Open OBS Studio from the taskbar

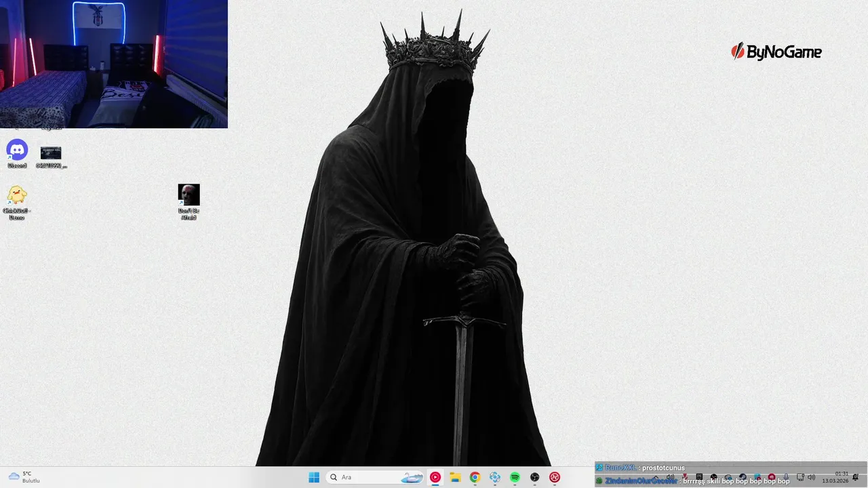click(x=534, y=477)
